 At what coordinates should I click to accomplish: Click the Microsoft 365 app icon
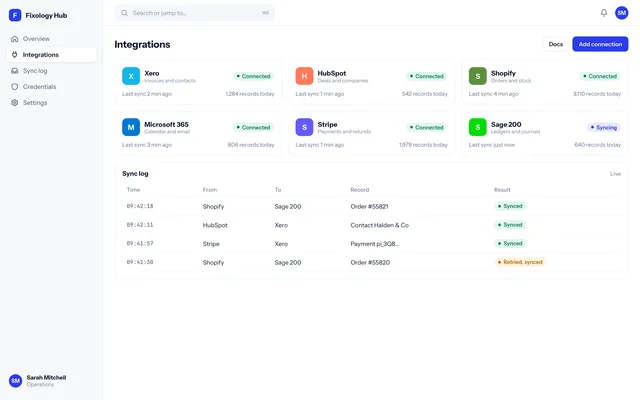[131, 127]
